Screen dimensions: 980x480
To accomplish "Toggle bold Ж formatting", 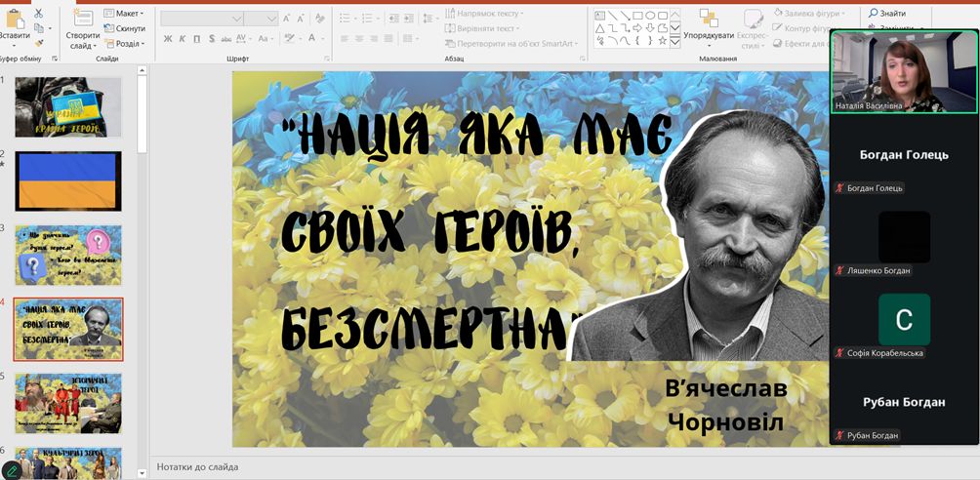I will (168, 39).
